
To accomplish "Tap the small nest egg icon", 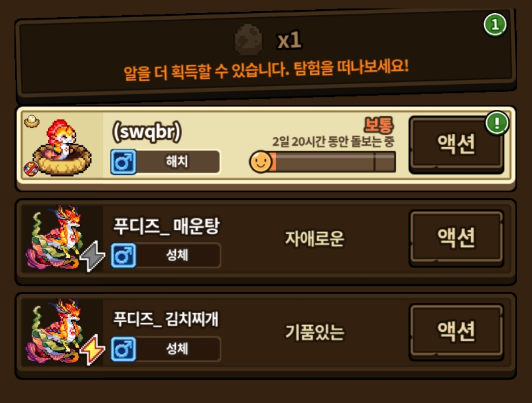I will pos(32,121).
